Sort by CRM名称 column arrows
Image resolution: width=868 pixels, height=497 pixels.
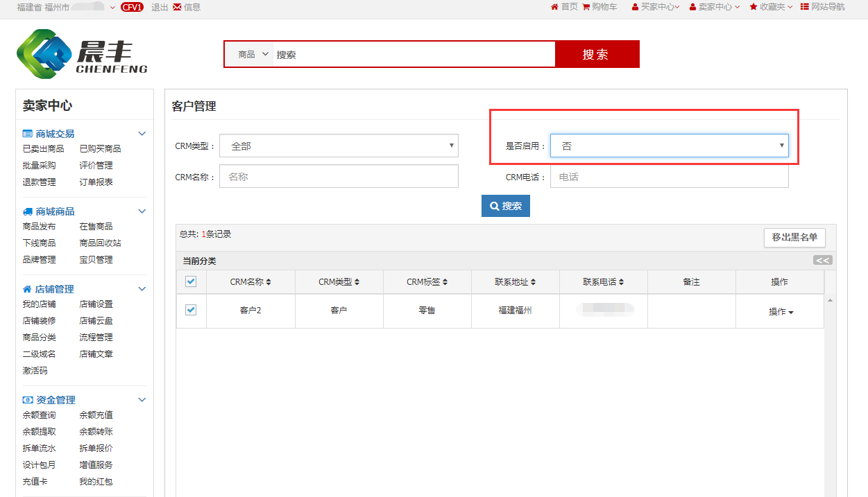(269, 282)
